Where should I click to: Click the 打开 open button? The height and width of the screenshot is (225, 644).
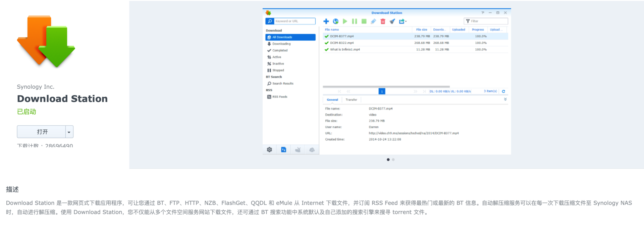(42, 132)
